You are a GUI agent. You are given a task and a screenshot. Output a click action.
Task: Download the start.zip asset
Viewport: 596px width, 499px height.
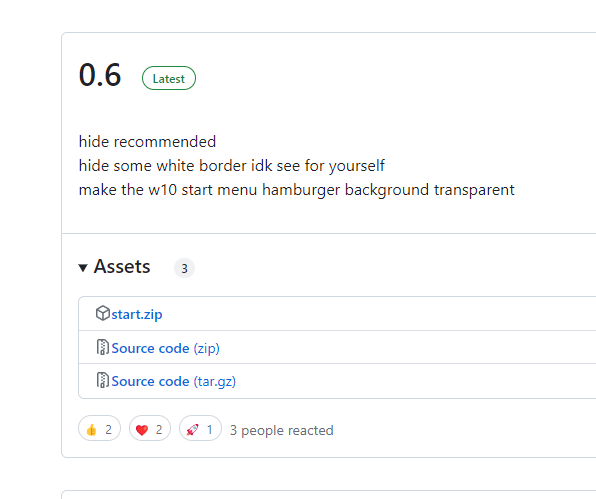point(137,314)
